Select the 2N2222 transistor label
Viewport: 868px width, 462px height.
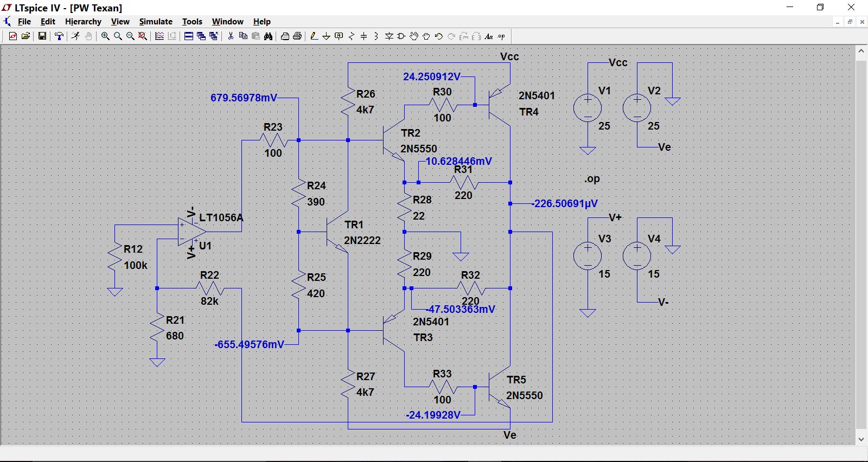pyautogui.click(x=362, y=240)
